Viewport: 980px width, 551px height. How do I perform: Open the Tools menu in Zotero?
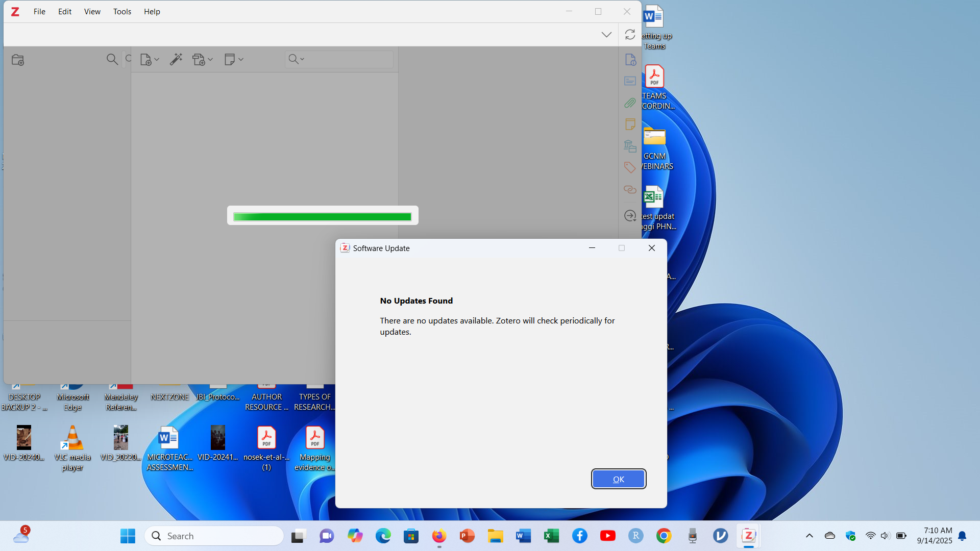[x=122, y=11]
